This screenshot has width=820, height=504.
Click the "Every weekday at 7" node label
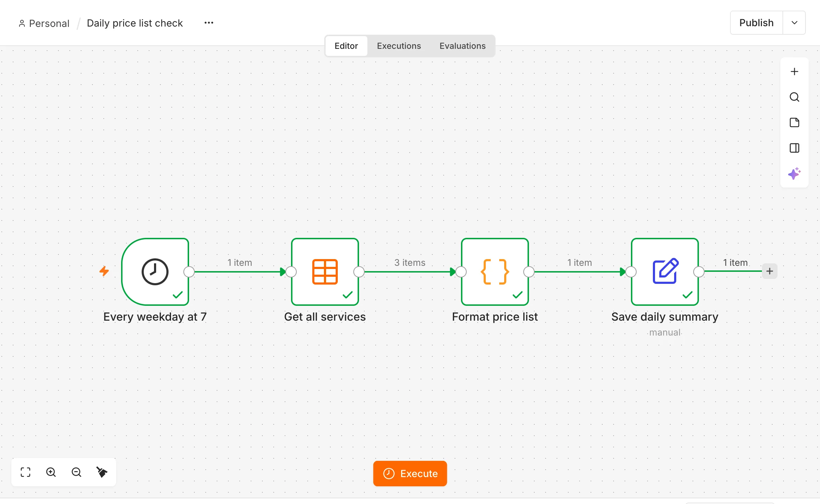tap(155, 317)
